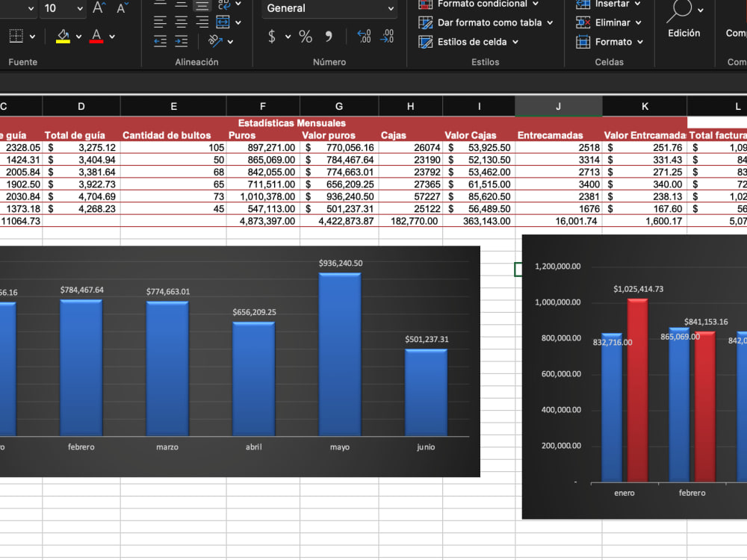The width and height of the screenshot is (747, 560).
Task: Click febrero axis label in left chart
Action: click(x=81, y=447)
